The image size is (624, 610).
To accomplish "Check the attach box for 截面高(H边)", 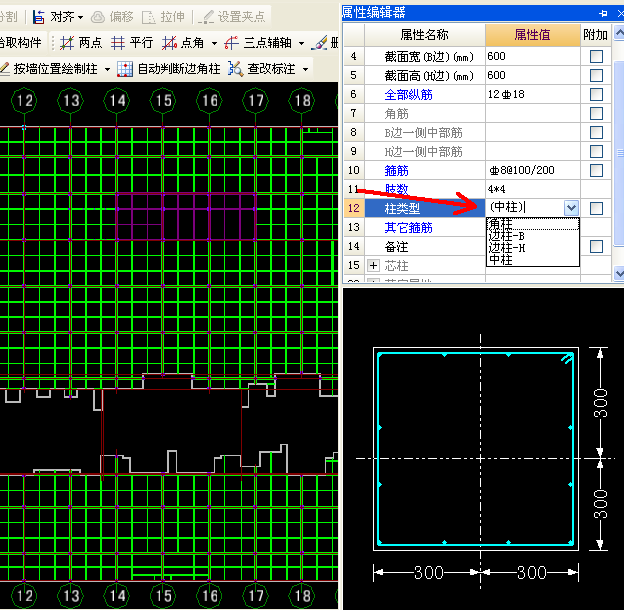I will coord(596,75).
